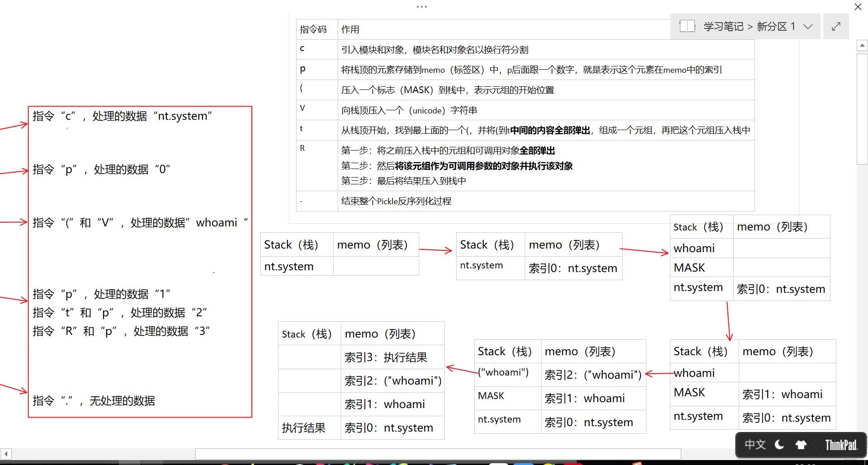Click the 指令码 table header cell
Screen dimensions: 868x465
[313, 30]
